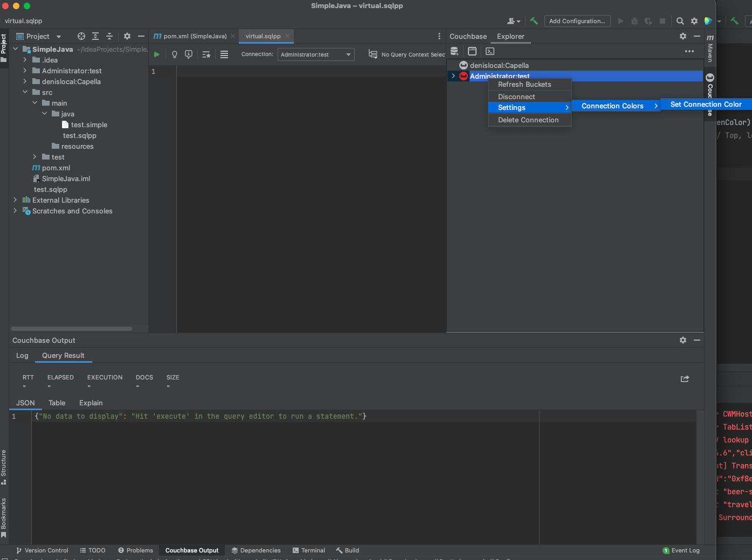
Task: Choose Disconnect from context menu
Action: [x=529, y=97]
